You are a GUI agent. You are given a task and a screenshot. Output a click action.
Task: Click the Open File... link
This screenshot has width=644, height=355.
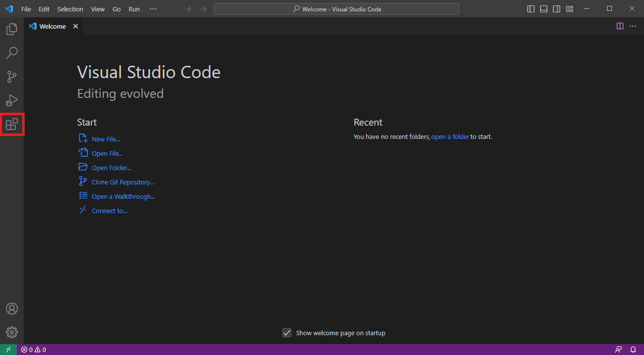coord(107,154)
